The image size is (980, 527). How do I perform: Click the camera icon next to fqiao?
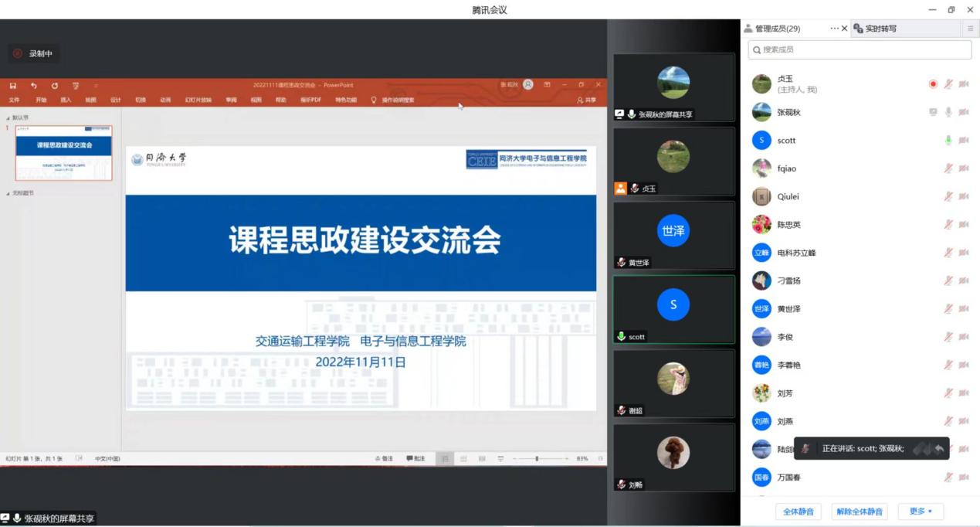964,168
